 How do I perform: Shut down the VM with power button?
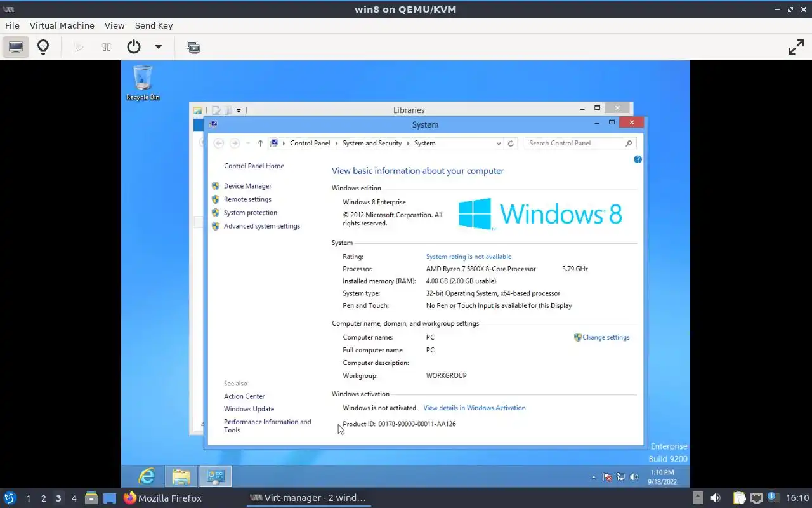(133, 47)
